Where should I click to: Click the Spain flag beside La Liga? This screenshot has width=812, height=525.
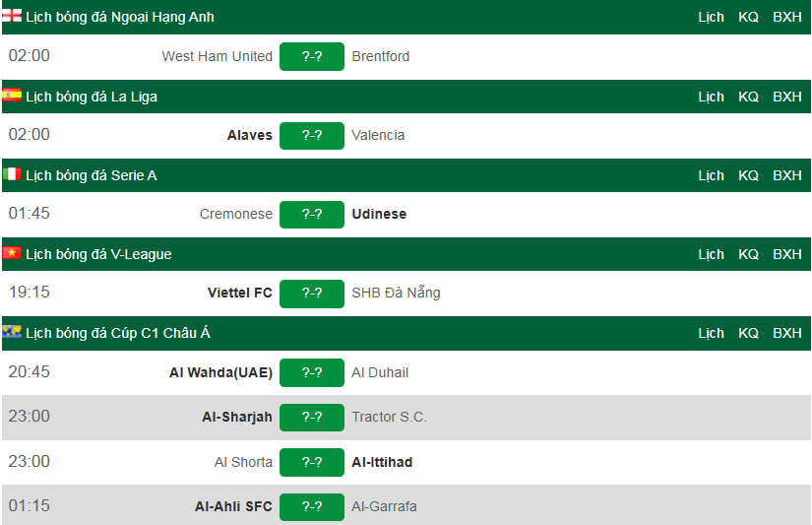coord(12,97)
